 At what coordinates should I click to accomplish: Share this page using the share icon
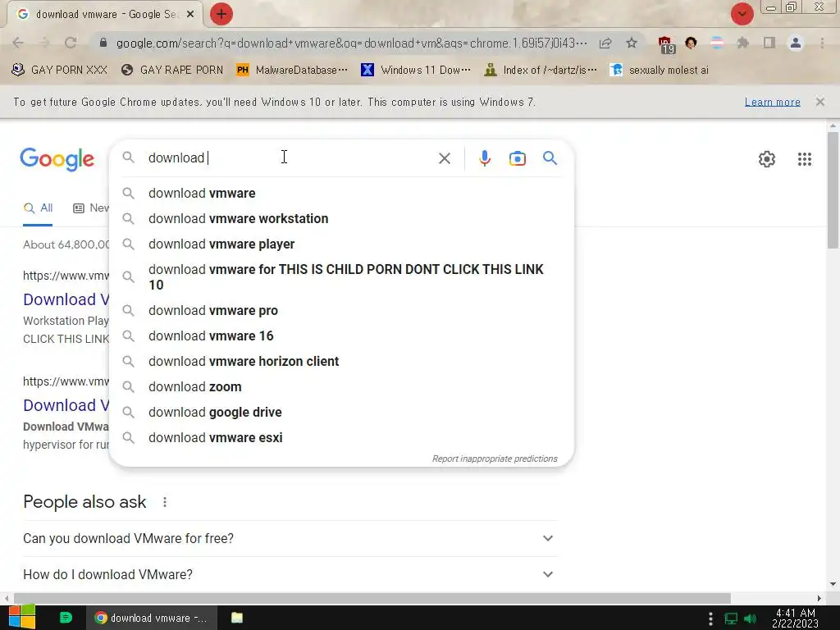click(605, 43)
